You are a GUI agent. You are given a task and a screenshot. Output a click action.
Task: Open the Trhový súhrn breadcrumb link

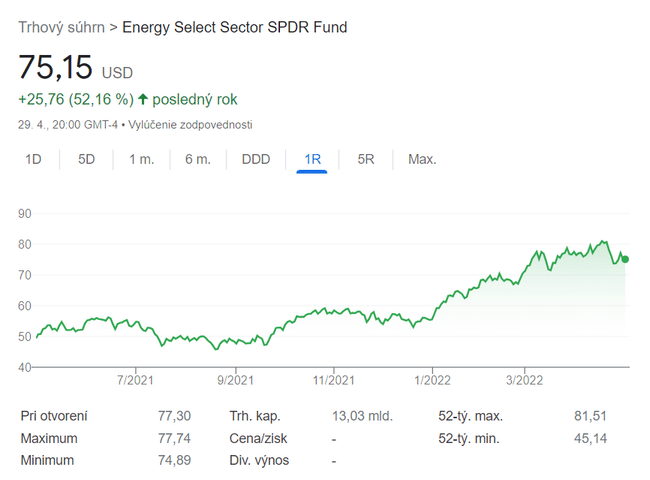62,27
